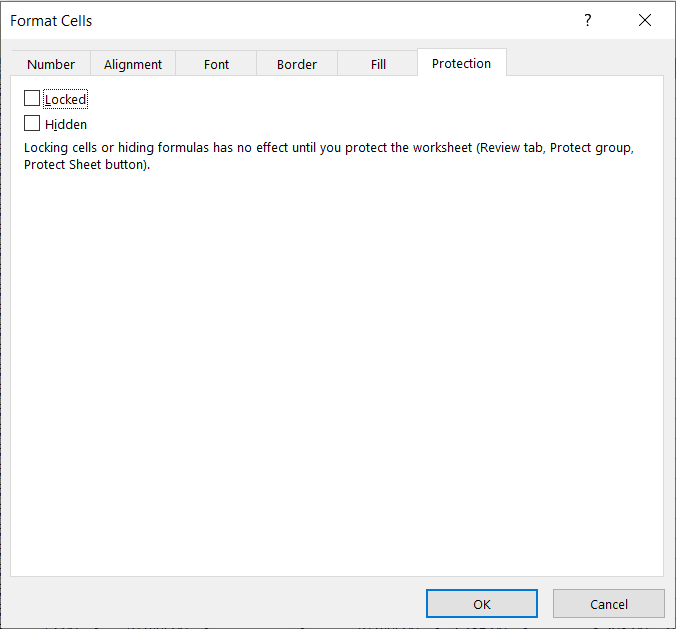Tick the Hidden checkbox

(32, 124)
